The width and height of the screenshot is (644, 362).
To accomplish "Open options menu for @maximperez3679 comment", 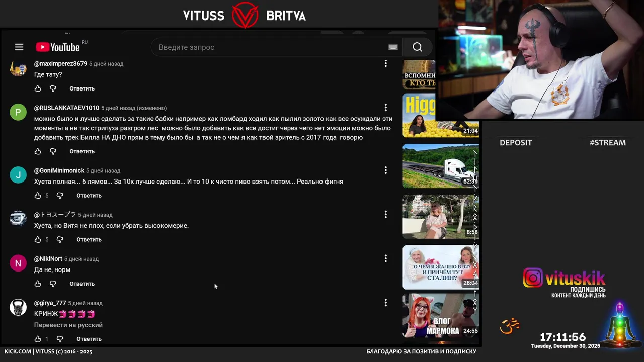I will [x=386, y=63].
